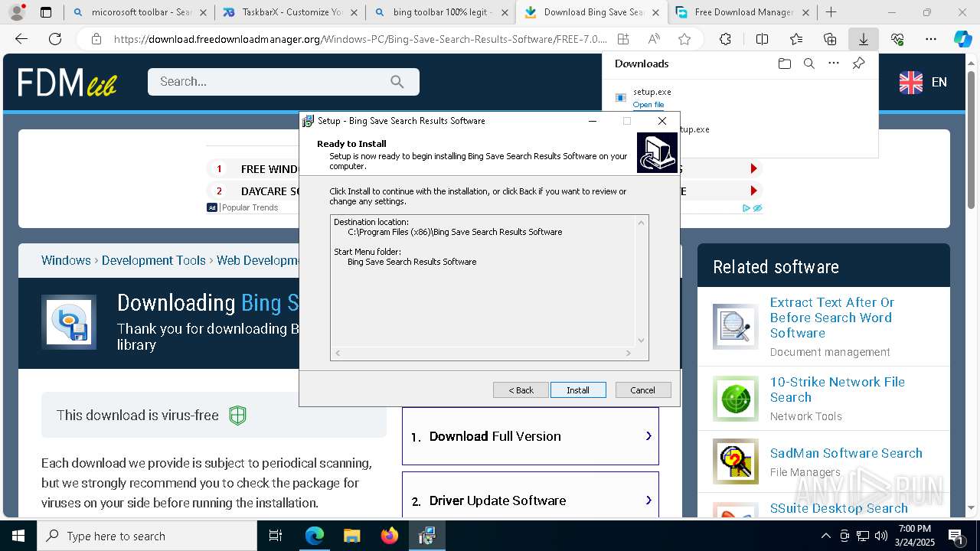This screenshot has height=551, width=980.
Task: Switch to bing toolbar 100% legit tab
Action: coord(440,12)
